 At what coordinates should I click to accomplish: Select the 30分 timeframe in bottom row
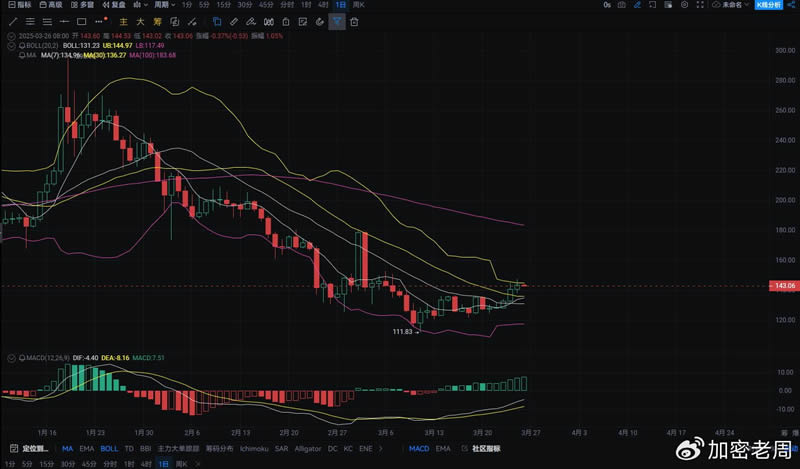68,464
